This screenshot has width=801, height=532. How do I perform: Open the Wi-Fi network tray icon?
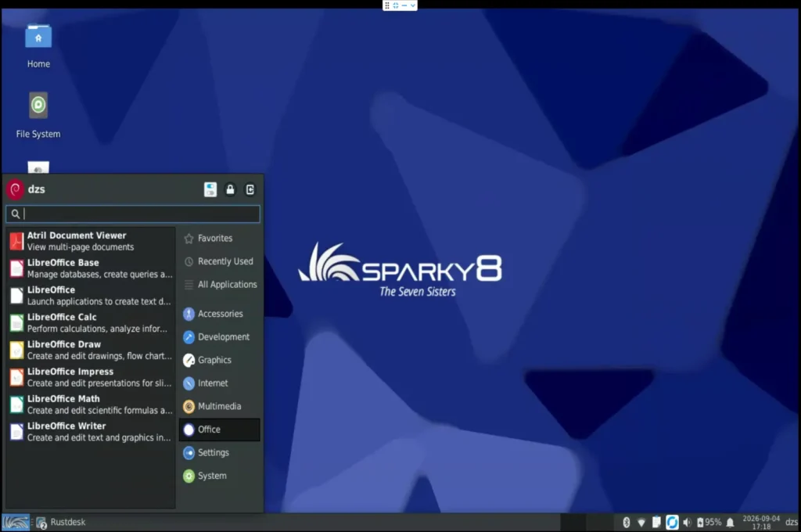point(641,523)
